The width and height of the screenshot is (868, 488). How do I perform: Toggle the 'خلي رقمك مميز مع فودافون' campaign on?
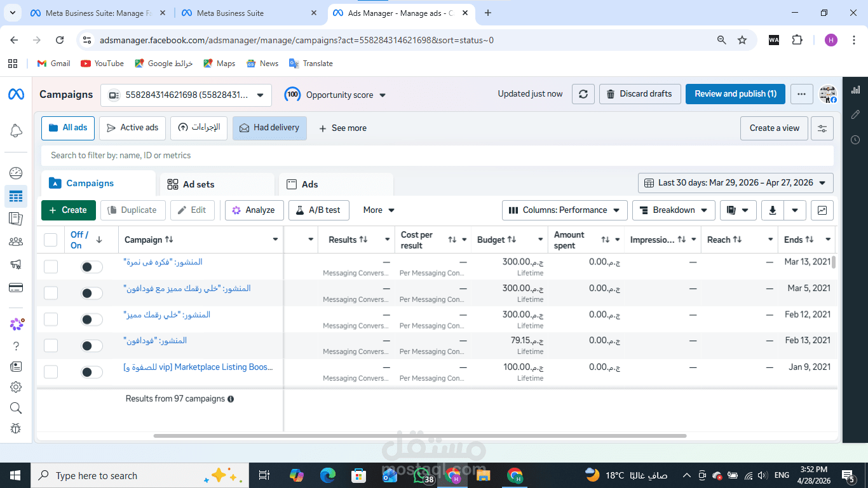click(92, 294)
